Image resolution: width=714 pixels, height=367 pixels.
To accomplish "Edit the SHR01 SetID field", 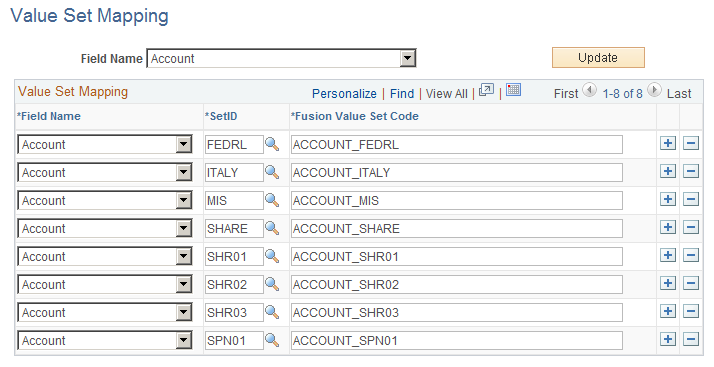I will click(x=234, y=257).
